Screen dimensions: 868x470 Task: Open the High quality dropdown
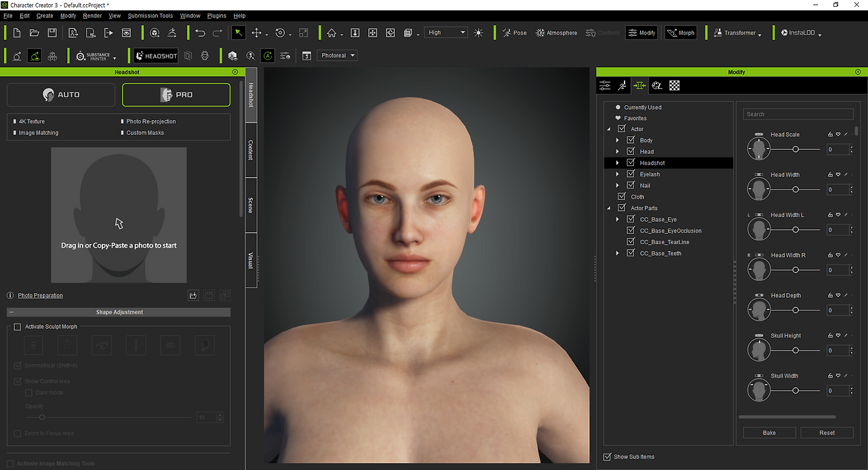[446, 33]
